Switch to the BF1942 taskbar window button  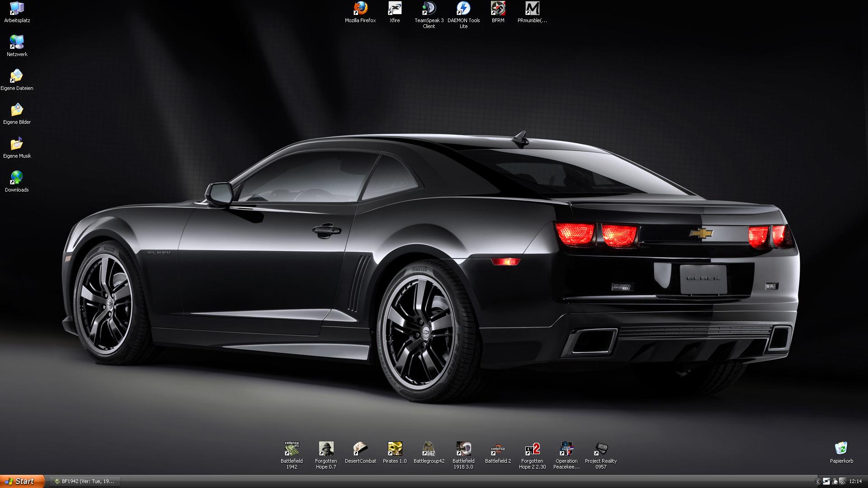(85, 482)
